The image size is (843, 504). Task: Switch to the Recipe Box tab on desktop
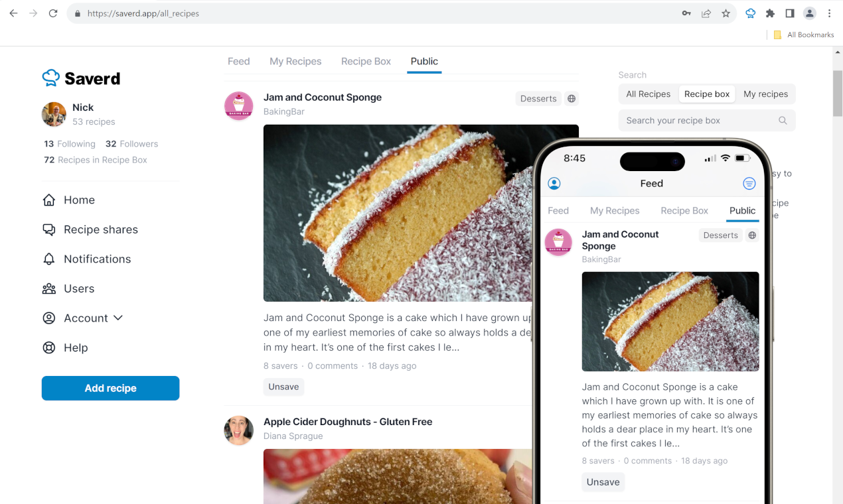366,62
